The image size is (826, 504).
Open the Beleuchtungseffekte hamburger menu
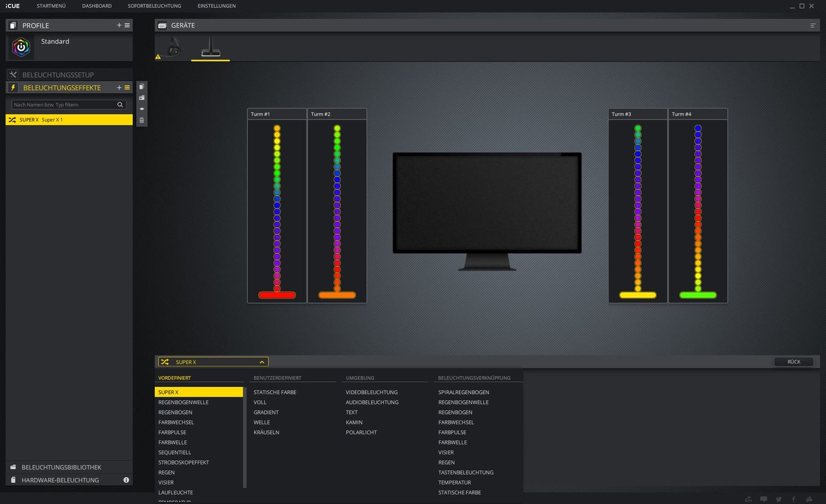[x=127, y=87]
